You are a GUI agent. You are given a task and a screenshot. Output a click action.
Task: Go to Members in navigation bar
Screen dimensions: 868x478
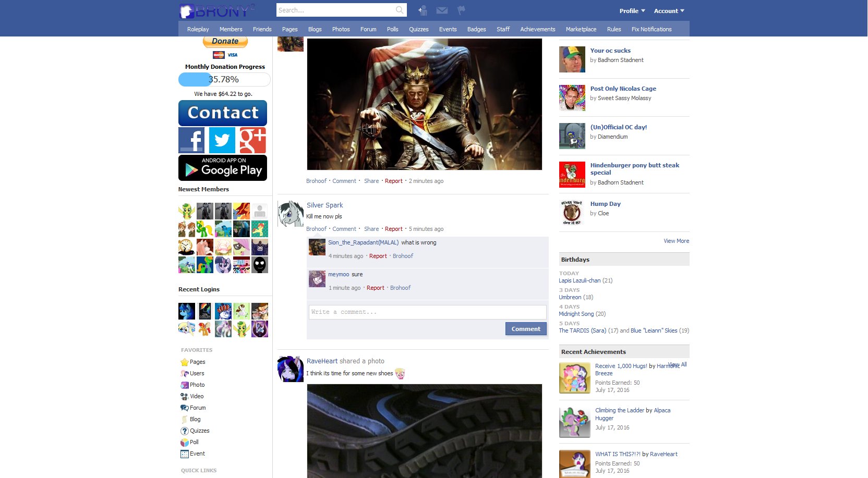[x=231, y=29]
